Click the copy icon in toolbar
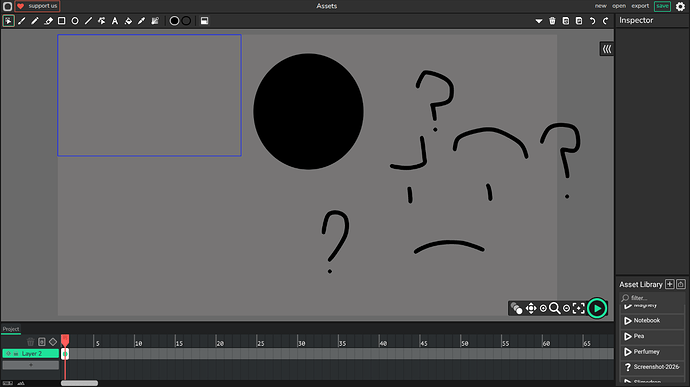 click(565, 21)
